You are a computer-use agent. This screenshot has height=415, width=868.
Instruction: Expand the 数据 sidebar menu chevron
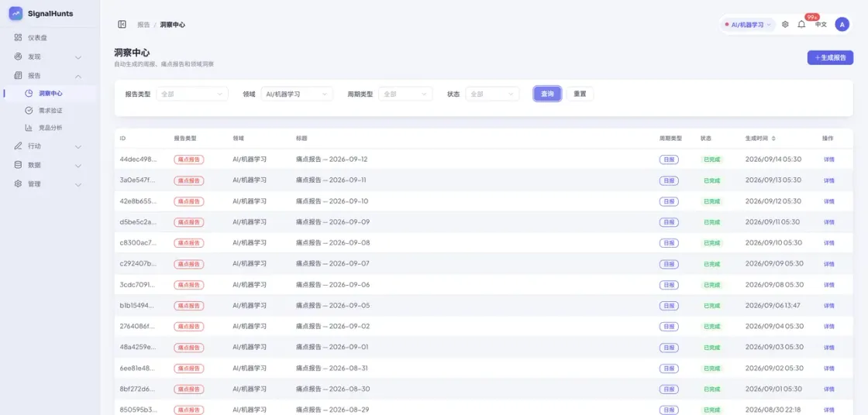78,166
